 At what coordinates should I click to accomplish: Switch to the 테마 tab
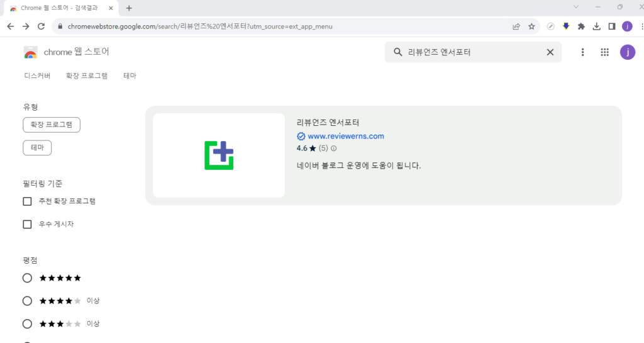pos(130,76)
